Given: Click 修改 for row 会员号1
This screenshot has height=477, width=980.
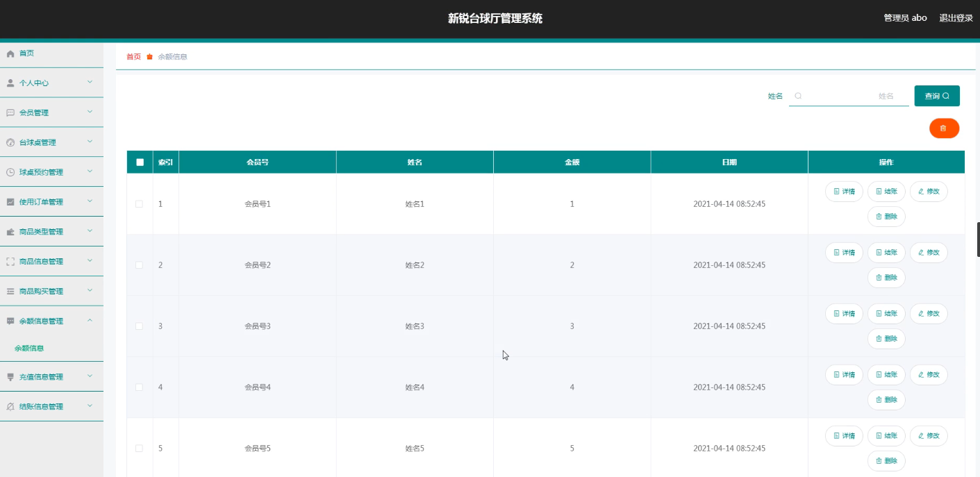Looking at the screenshot, I should point(929,192).
